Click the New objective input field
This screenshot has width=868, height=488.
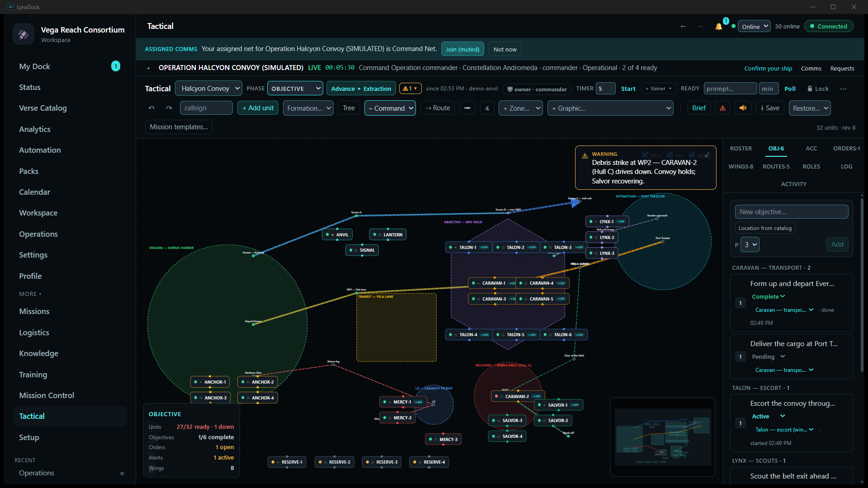coord(792,212)
